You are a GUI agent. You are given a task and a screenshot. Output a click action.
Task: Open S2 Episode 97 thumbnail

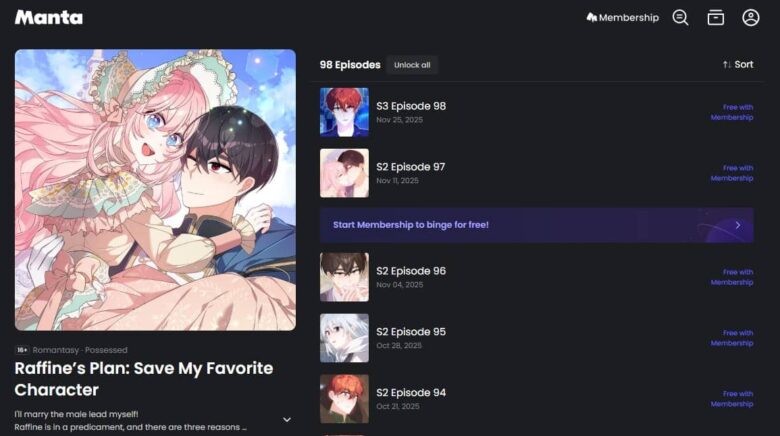344,173
